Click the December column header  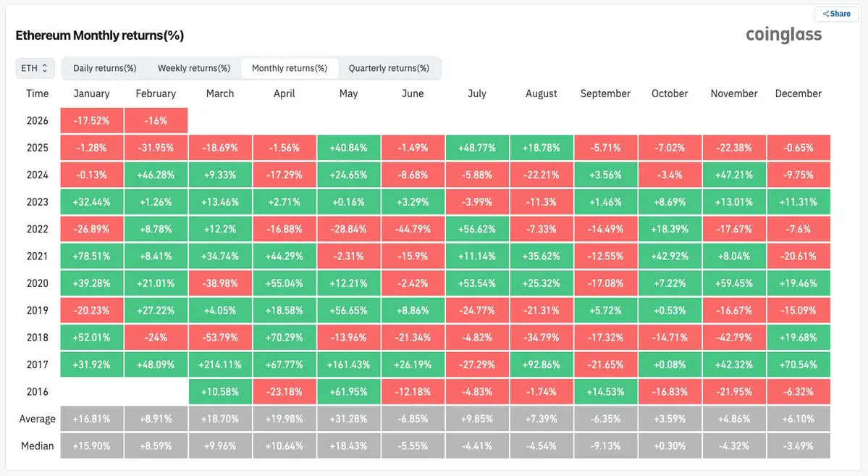[798, 93]
